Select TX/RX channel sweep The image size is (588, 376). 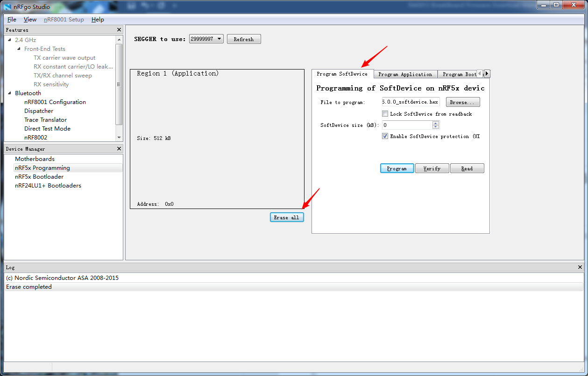(63, 76)
